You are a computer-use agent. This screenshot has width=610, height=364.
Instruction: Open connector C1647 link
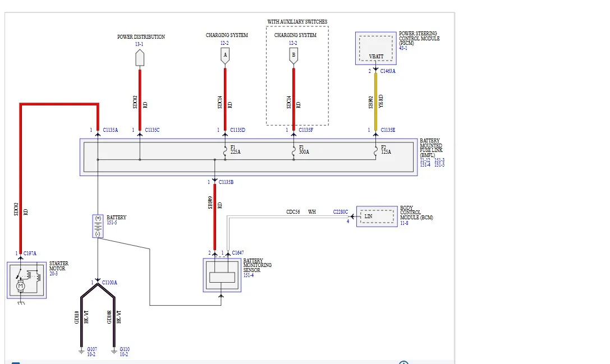click(x=238, y=253)
